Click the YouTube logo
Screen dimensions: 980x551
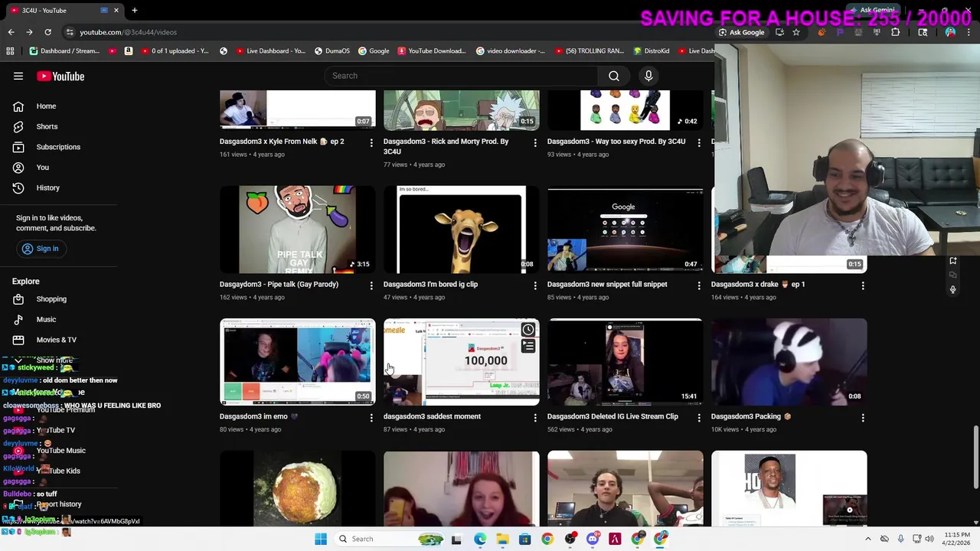(x=60, y=76)
